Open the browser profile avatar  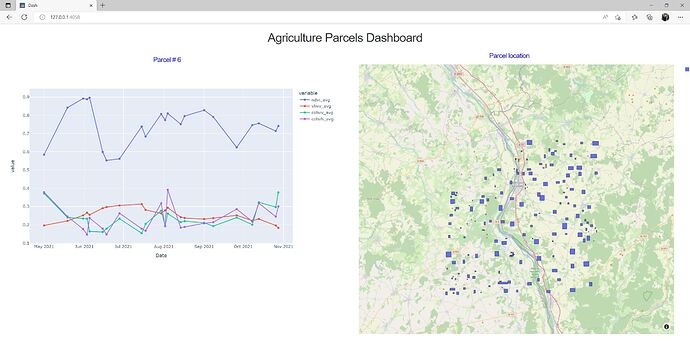pos(665,17)
